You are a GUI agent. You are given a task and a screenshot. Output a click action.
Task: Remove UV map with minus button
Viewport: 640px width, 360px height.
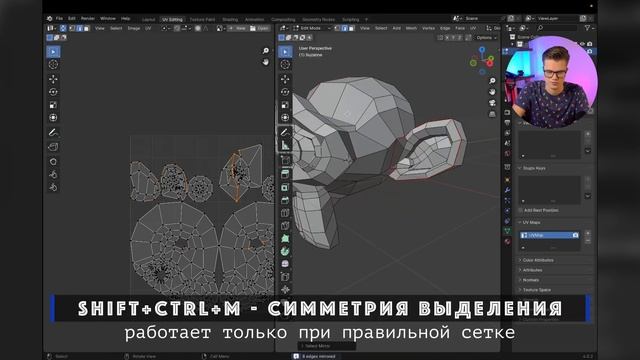tap(588, 241)
